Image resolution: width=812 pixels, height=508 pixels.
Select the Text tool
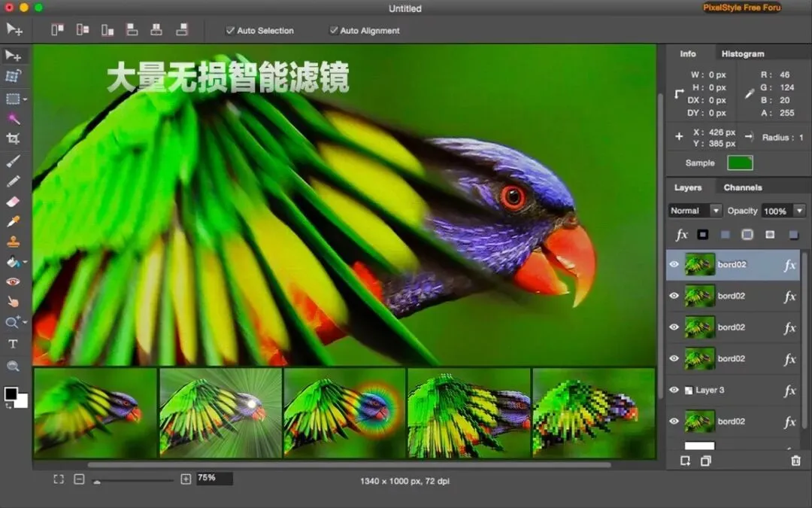coord(13,344)
